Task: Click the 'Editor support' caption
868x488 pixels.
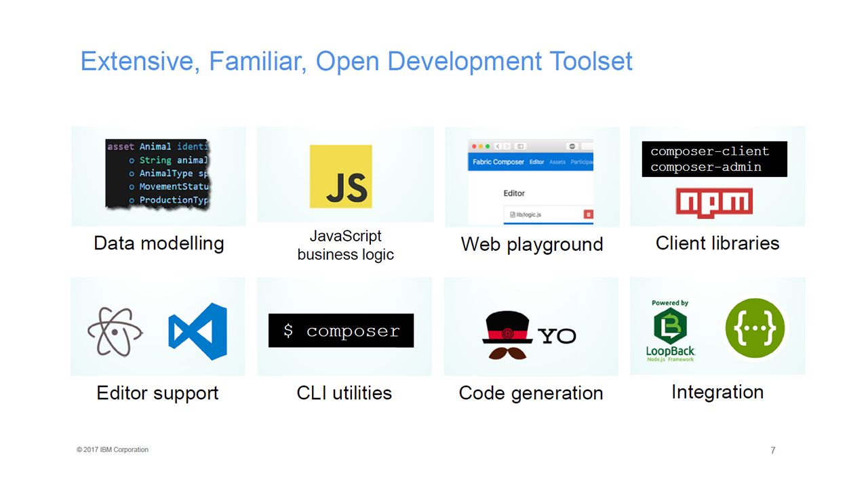Action: 157,393
